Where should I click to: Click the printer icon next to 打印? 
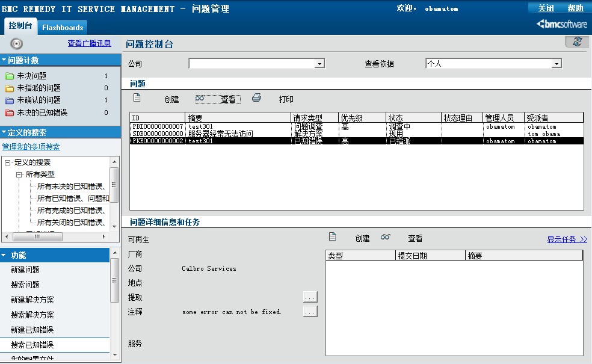click(256, 97)
